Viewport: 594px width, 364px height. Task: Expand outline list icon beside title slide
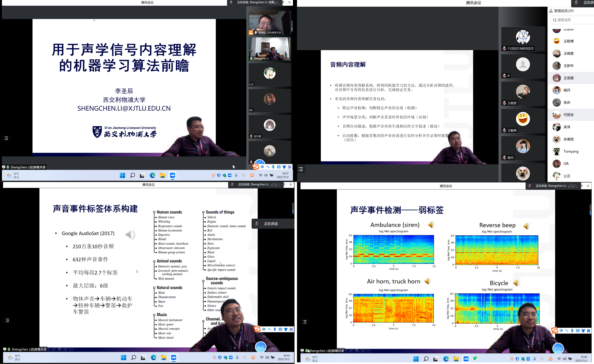6,138
